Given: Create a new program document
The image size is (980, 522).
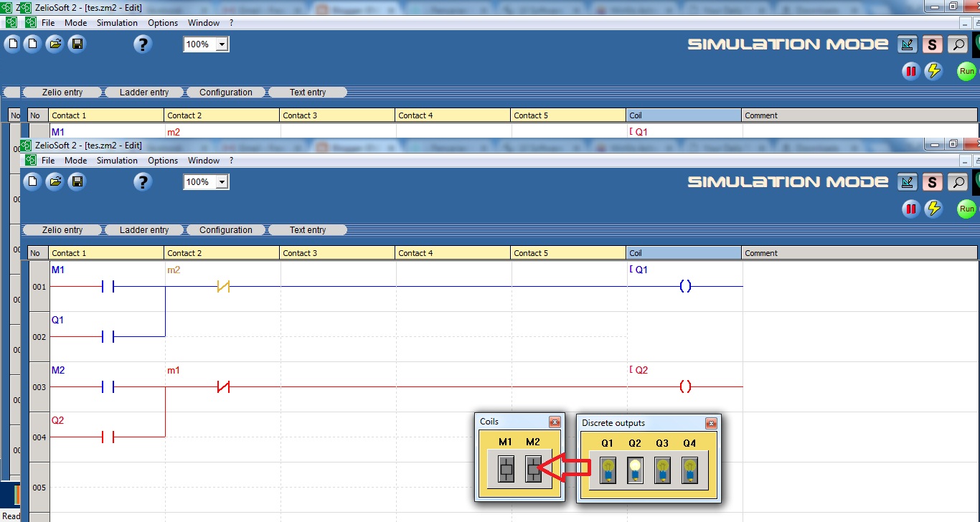Looking at the screenshot, I should [31, 181].
